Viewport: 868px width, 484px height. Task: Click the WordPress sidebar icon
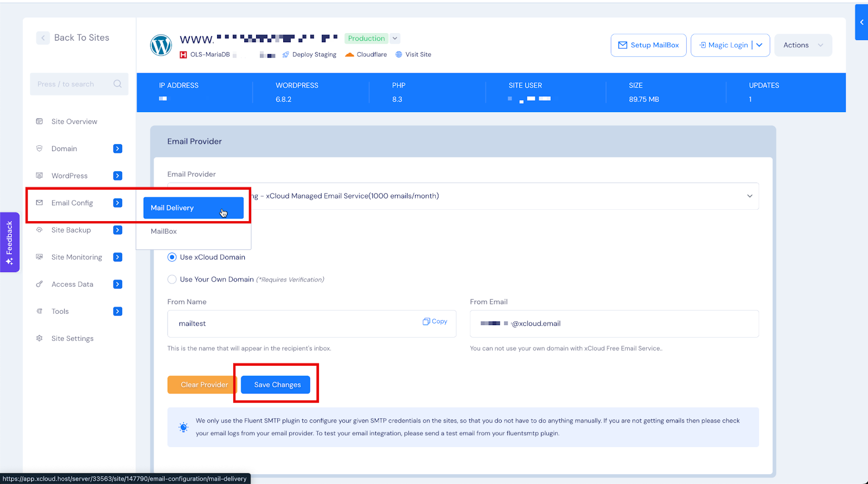39,176
